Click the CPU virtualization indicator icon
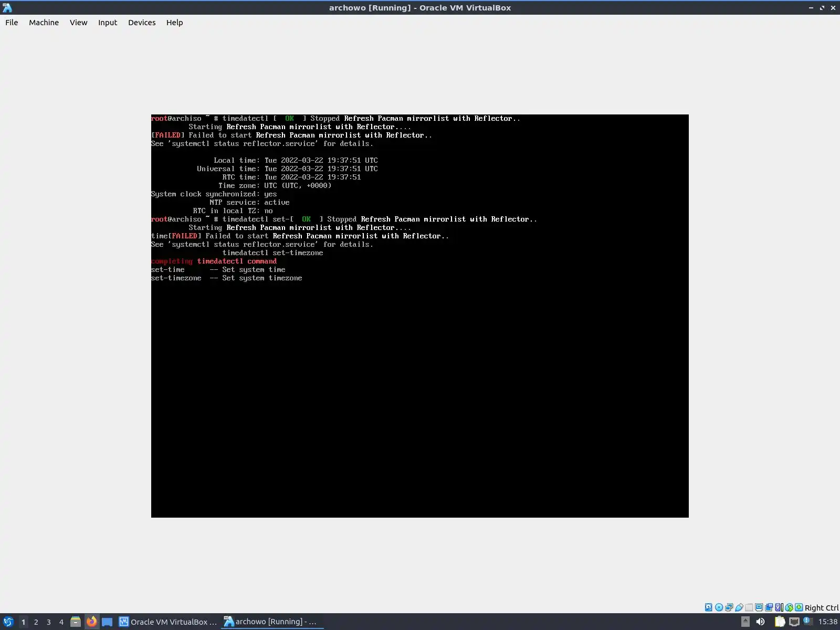This screenshot has width=840, height=630. [x=779, y=607]
